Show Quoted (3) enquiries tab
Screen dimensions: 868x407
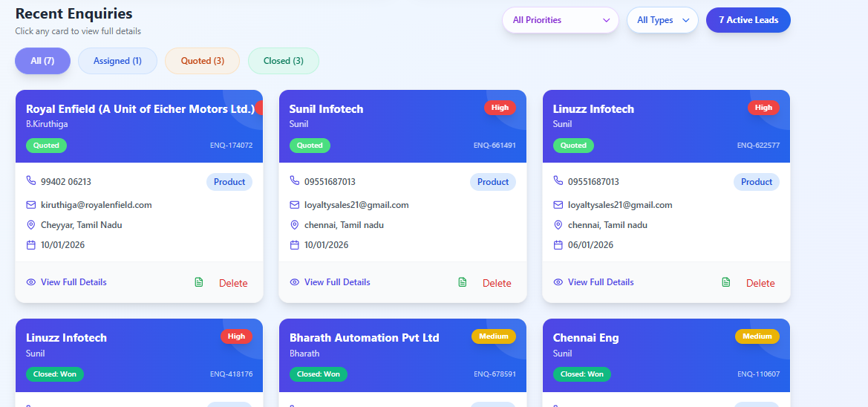[x=202, y=61]
